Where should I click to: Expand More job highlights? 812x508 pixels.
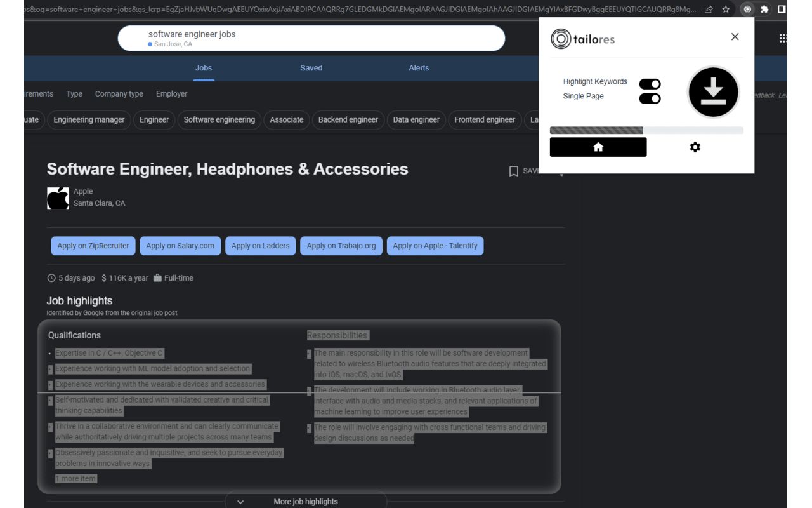306,501
